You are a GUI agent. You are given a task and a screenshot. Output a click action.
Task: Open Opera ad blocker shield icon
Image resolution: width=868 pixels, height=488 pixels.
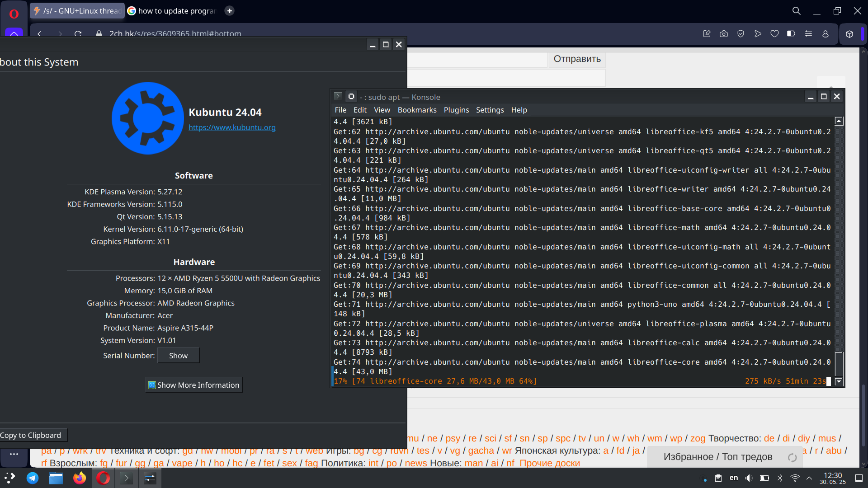coord(741,34)
